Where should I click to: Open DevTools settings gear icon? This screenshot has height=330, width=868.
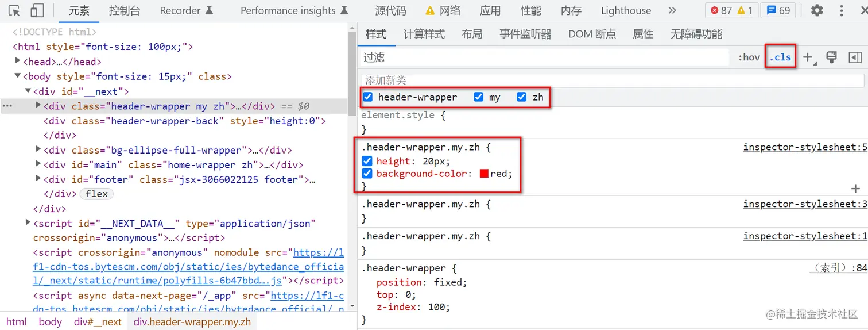point(817,10)
